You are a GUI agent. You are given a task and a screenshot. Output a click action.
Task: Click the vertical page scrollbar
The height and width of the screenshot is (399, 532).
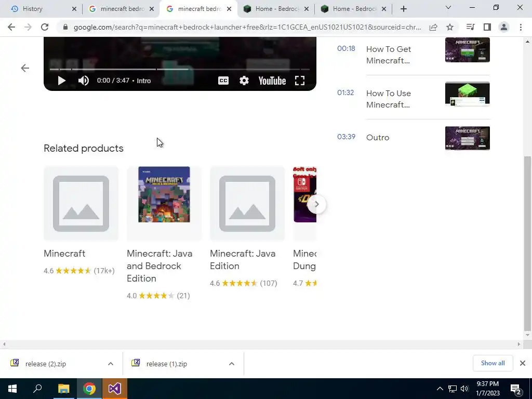click(527, 243)
